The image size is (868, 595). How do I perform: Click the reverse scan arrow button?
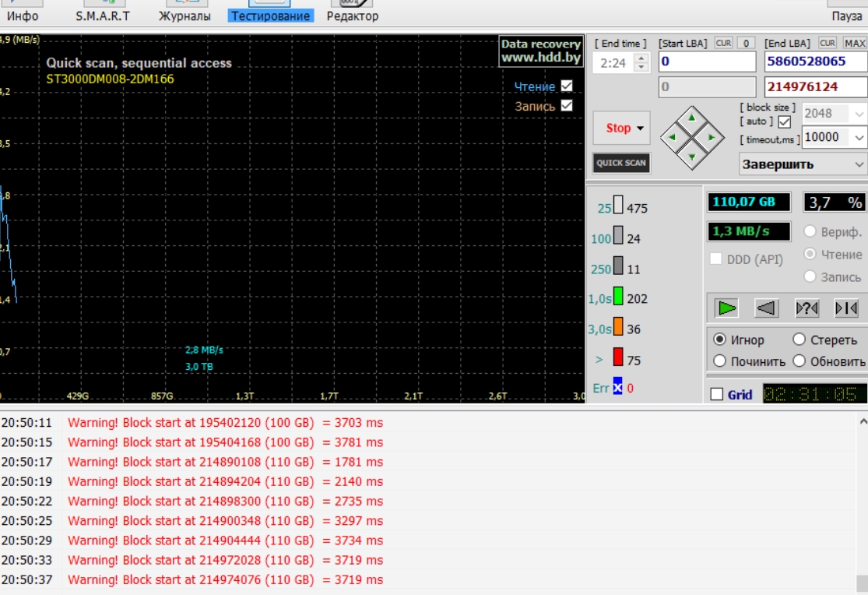[767, 308]
